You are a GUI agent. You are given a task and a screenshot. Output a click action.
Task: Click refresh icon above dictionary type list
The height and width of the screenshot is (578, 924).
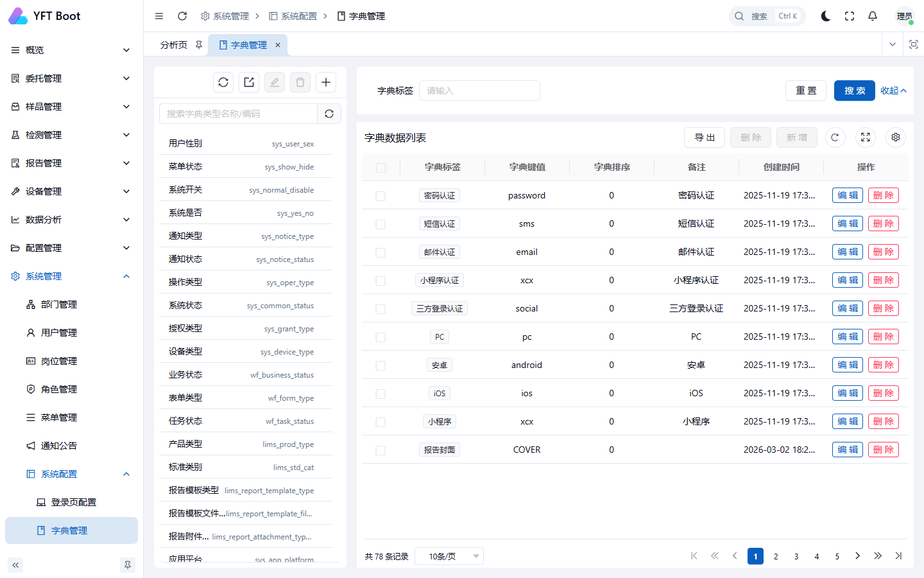(x=223, y=82)
